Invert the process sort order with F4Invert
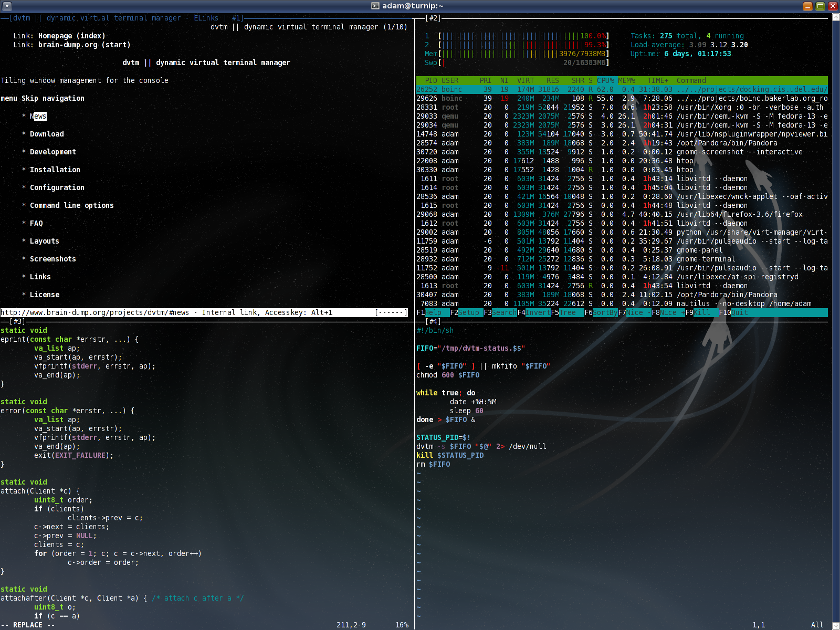This screenshot has width=840, height=630. pyautogui.click(x=534, y=312)
